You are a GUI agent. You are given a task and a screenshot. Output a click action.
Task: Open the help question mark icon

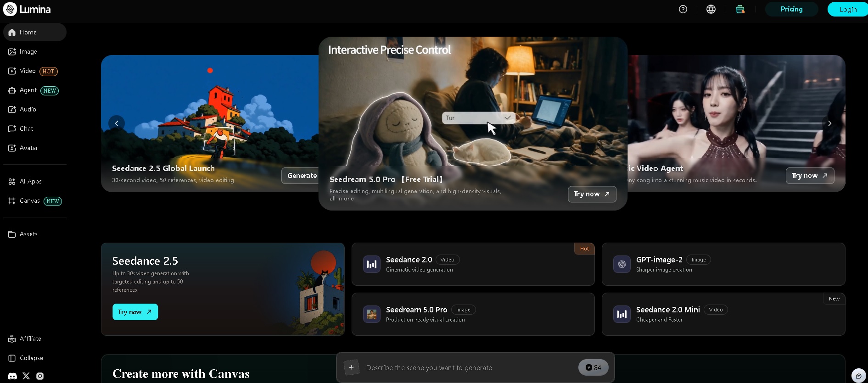(x=683, y=9)
